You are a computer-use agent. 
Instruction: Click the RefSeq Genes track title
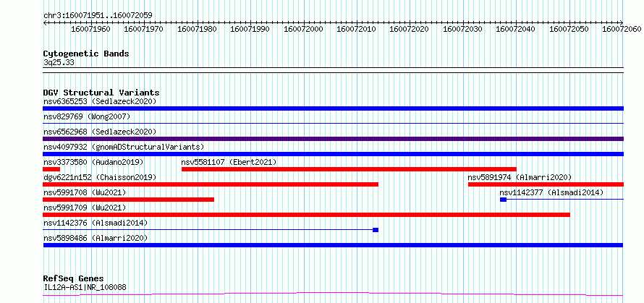click(x=73, y=279)
